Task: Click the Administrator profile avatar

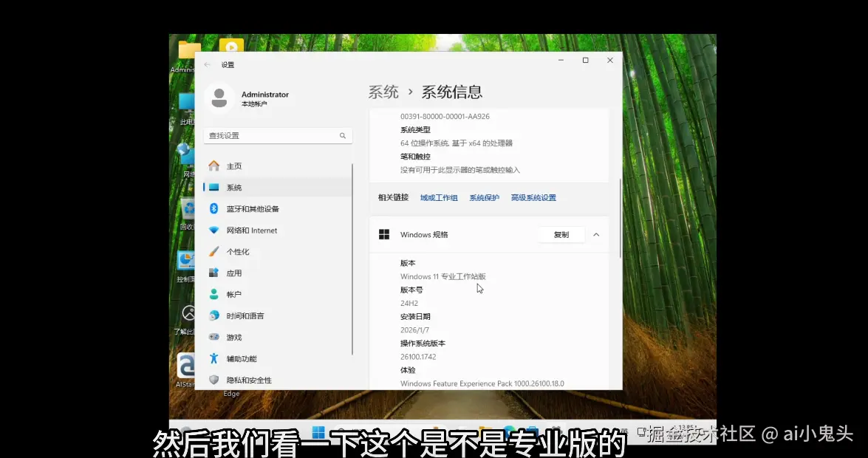Action: tap(219, 98)
